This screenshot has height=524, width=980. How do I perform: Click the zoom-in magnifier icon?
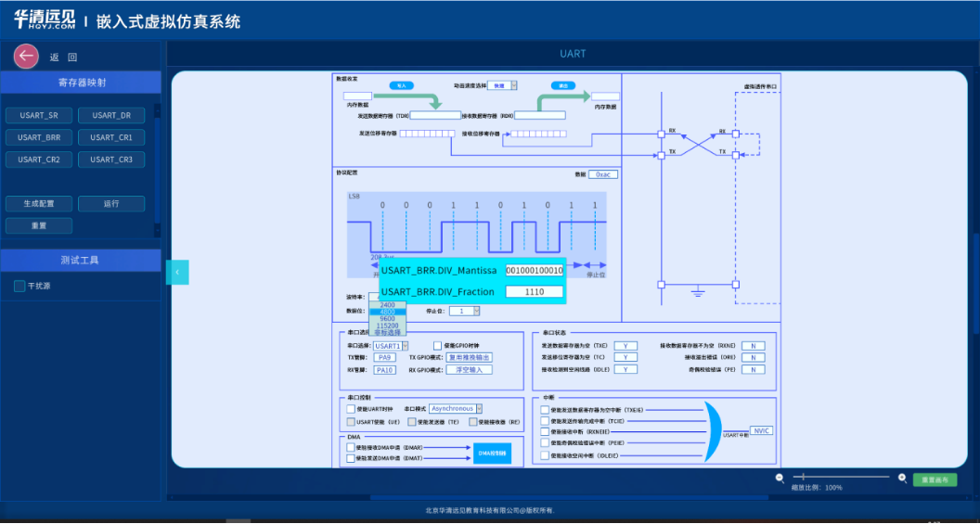pyautogui.click(x=902, y=478)
